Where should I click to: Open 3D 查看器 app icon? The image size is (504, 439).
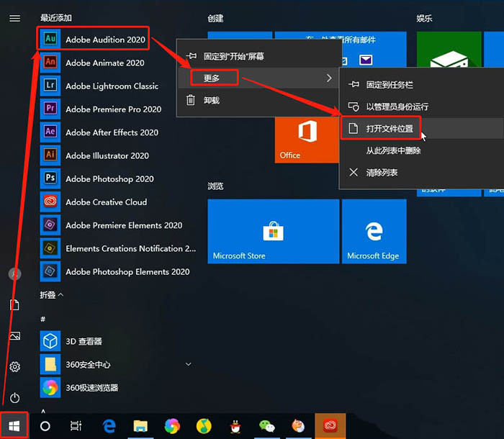coord(50,340)
